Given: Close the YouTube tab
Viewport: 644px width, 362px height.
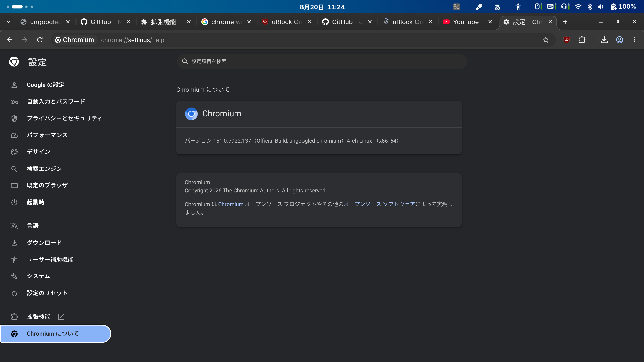Looking at the screenshot, I should (490, 22).
